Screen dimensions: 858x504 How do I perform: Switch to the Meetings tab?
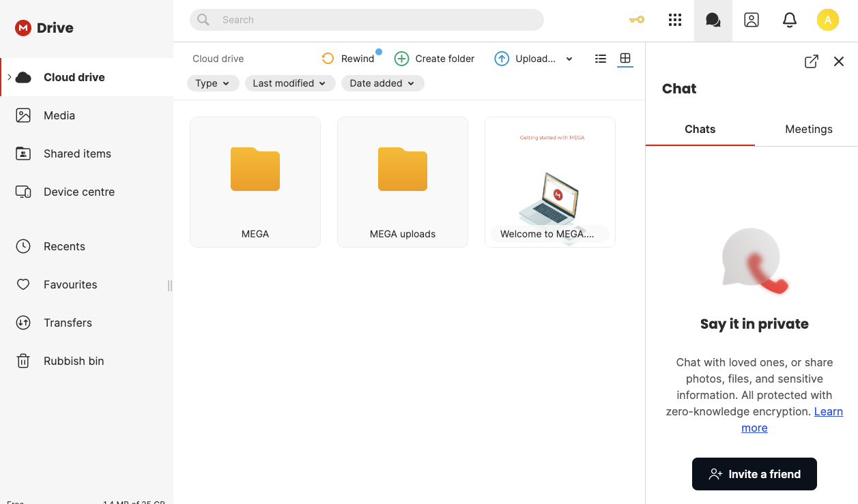coord(808,129)
